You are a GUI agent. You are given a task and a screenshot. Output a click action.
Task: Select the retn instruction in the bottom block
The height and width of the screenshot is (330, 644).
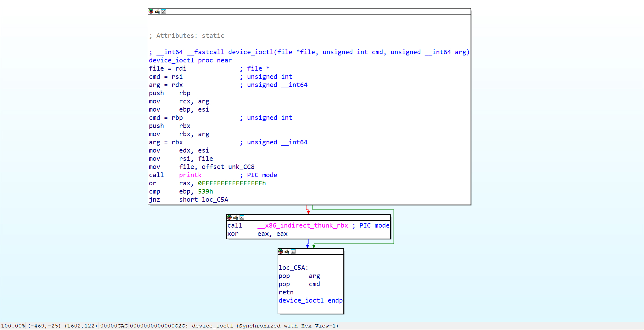[286, 292]
